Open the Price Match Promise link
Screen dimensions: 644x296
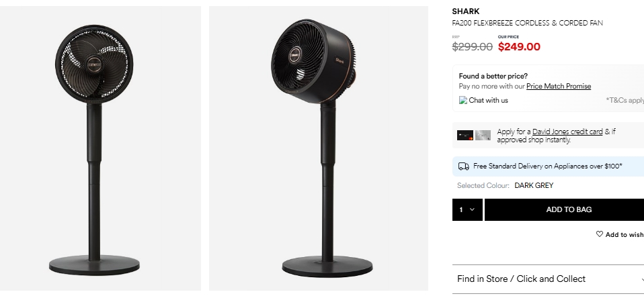(x=559, y=87)
